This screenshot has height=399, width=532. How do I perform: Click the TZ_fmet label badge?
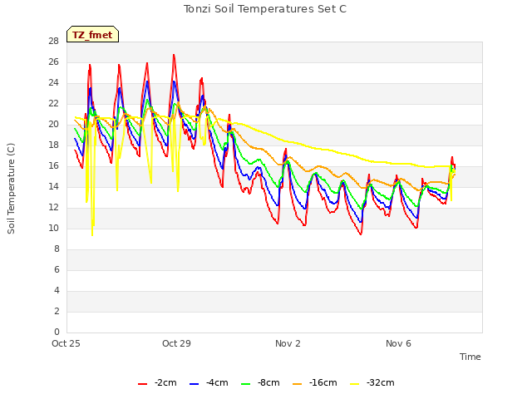coord(92,34)
